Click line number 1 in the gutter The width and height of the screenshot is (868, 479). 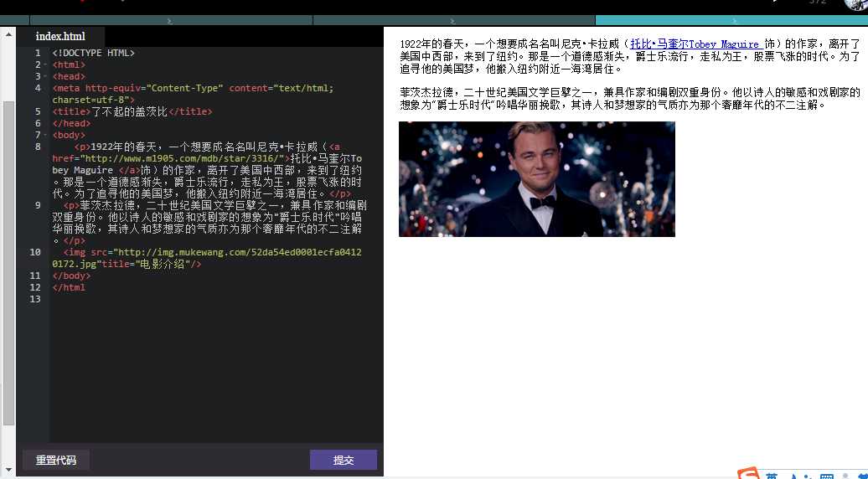[x=38, y=53]
